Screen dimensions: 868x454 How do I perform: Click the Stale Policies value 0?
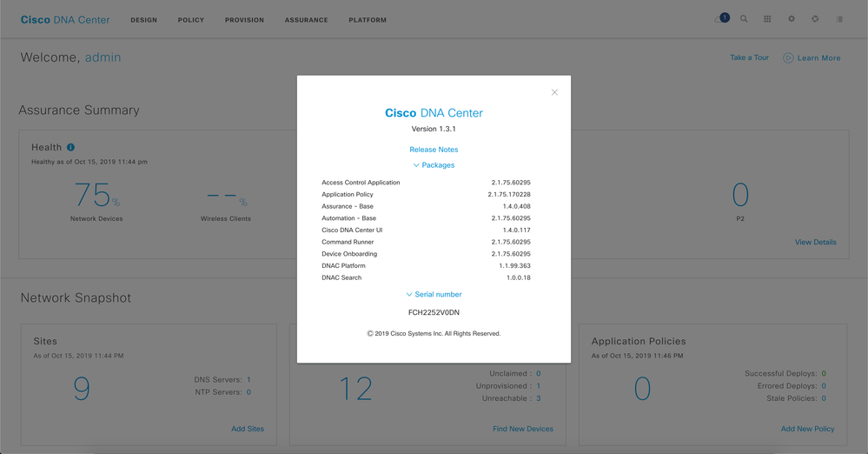[x=824, y=398]
